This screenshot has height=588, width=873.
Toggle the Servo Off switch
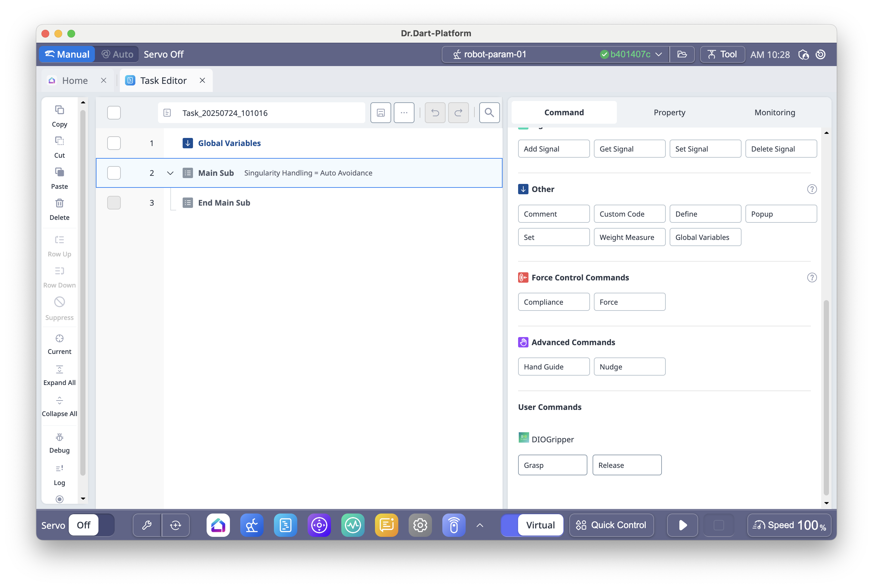(x=91, y=525)
